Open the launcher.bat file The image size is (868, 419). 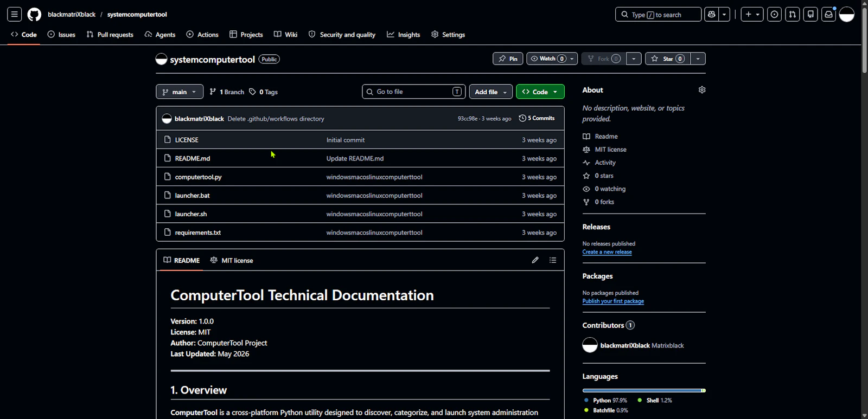pyautogui.click(x=192, y=195)
